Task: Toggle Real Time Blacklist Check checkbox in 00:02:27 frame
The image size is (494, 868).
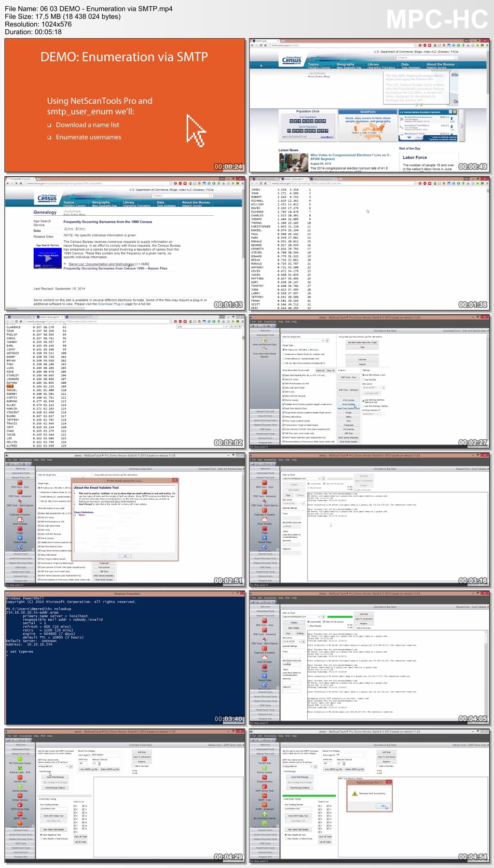Action: coord(283,408)
